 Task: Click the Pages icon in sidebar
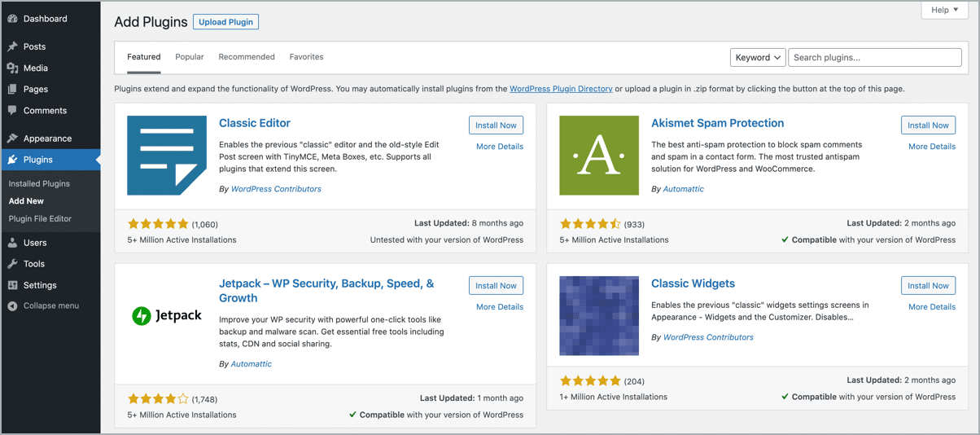[12, 90]
